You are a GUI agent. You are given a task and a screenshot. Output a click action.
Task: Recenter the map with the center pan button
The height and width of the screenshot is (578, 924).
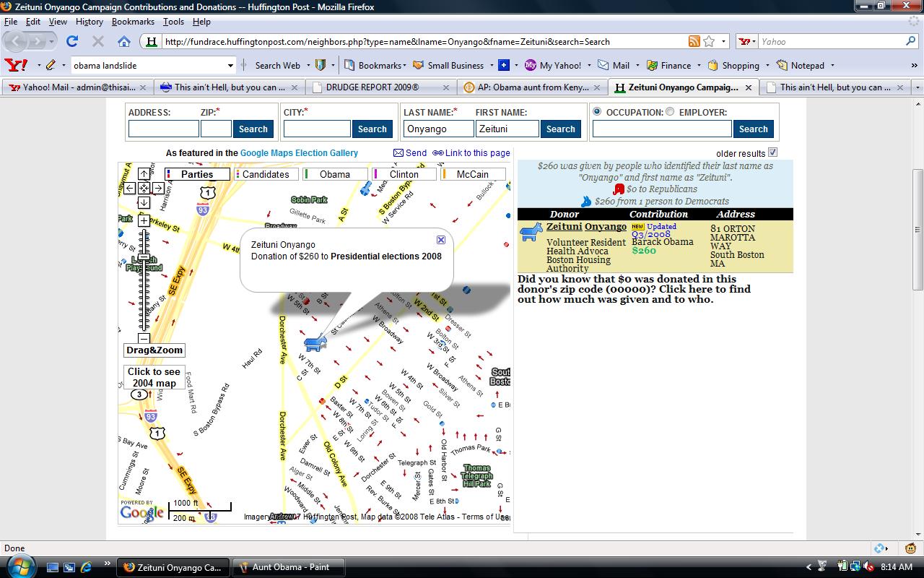144,188
